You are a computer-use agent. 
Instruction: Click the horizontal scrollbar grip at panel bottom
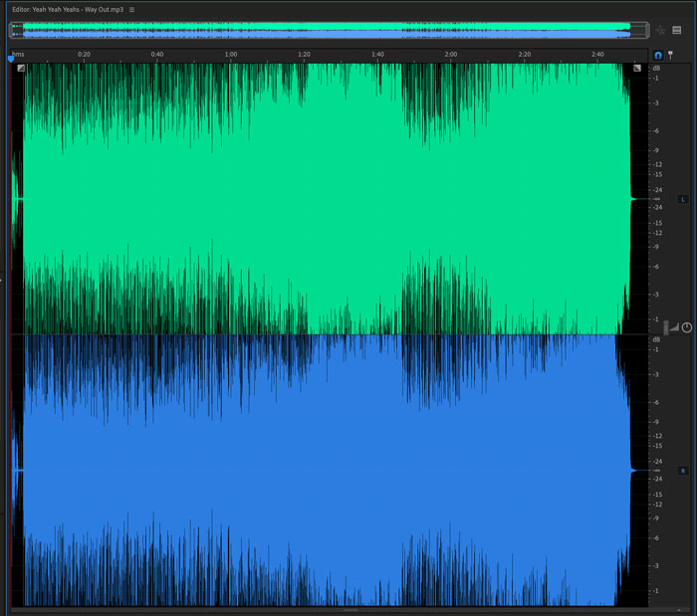point(350,610)
